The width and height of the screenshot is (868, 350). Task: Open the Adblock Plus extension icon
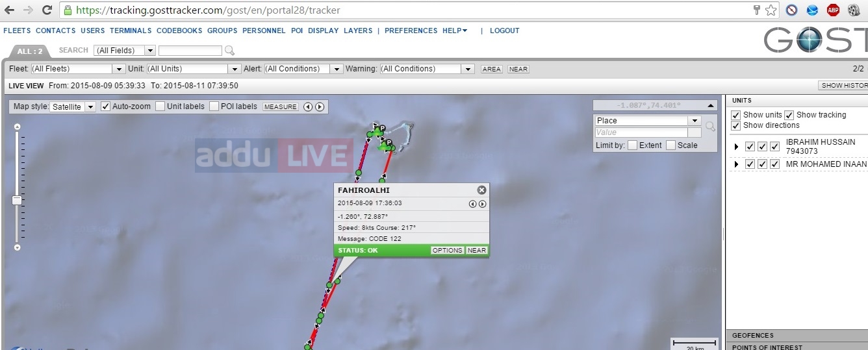833,10
